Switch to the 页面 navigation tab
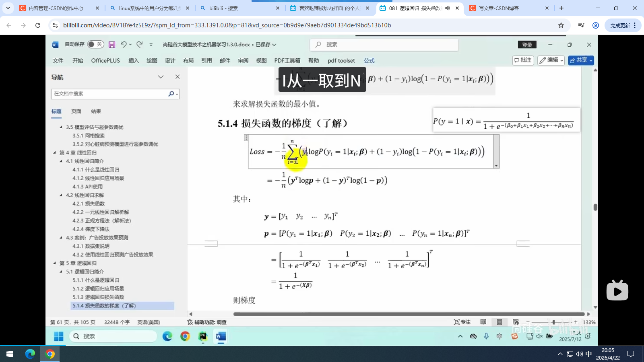 tap(76, 111)
